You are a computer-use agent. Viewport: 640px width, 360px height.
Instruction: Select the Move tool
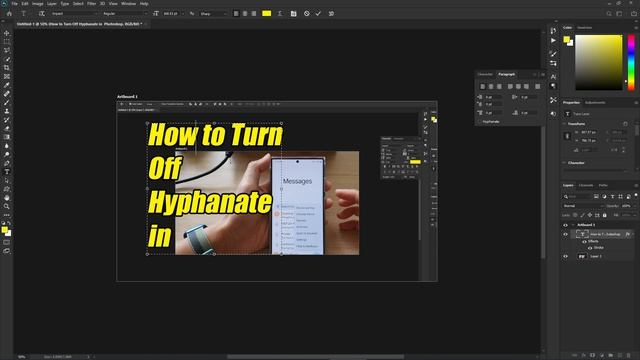7,33
